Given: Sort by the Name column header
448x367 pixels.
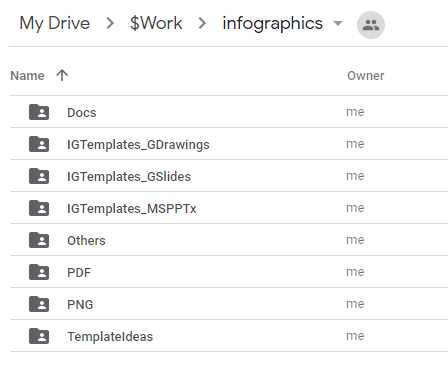Looking at the screenshot, I should 27,76.
